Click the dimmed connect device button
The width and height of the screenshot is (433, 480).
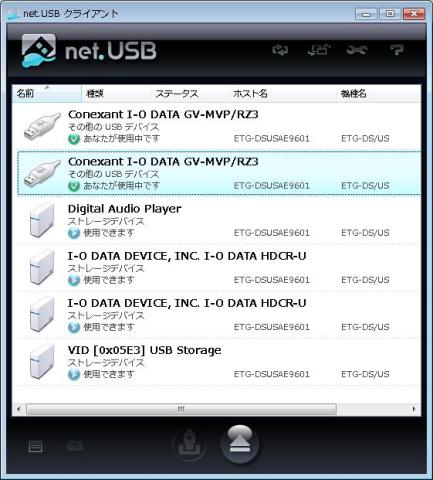pyautogui.click(x=189, y=444)
